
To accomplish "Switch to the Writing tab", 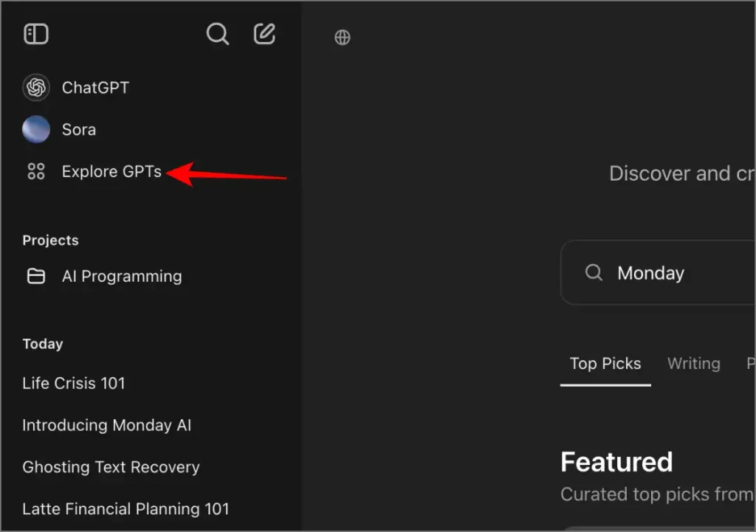I will point(693,364).
